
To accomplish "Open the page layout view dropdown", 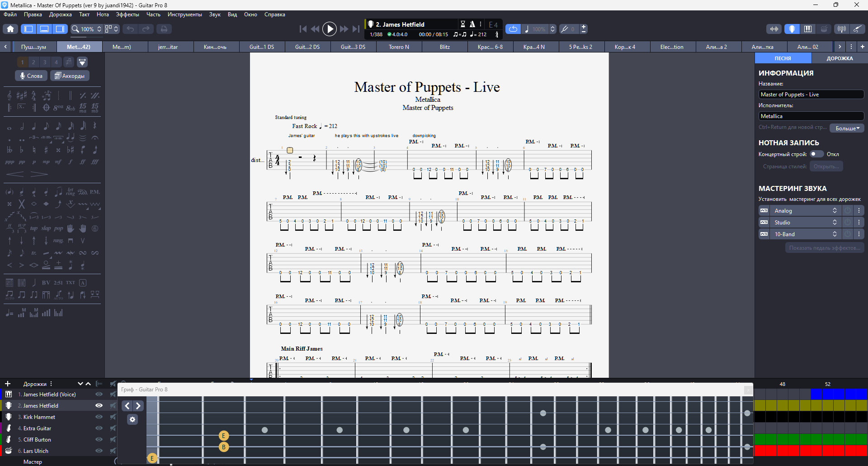I will pyautogui.click(x=112, y=29).
